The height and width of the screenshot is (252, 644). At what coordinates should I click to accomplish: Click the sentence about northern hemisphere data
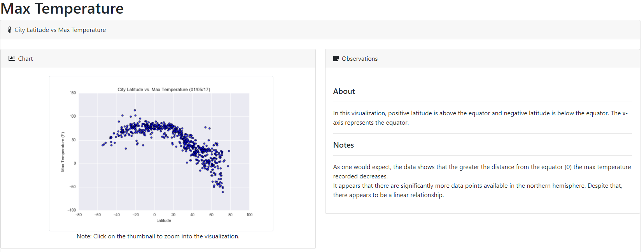click(x=478, y=190)
